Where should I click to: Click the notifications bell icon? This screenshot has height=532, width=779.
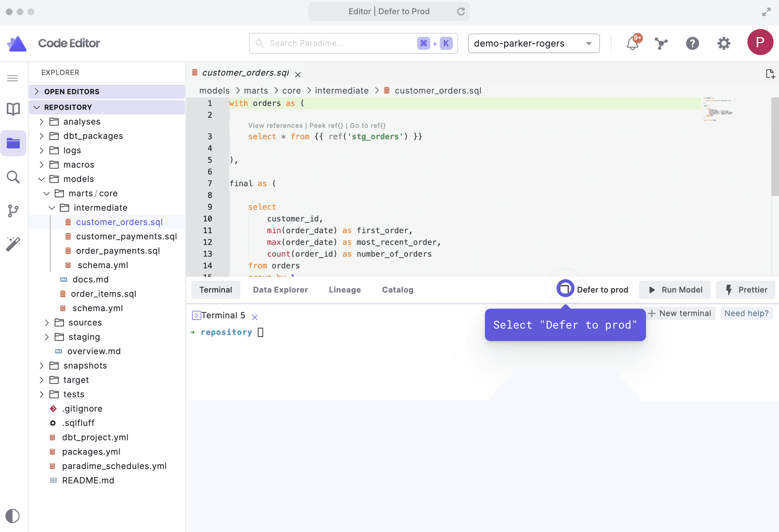click(x=632, y=43)
